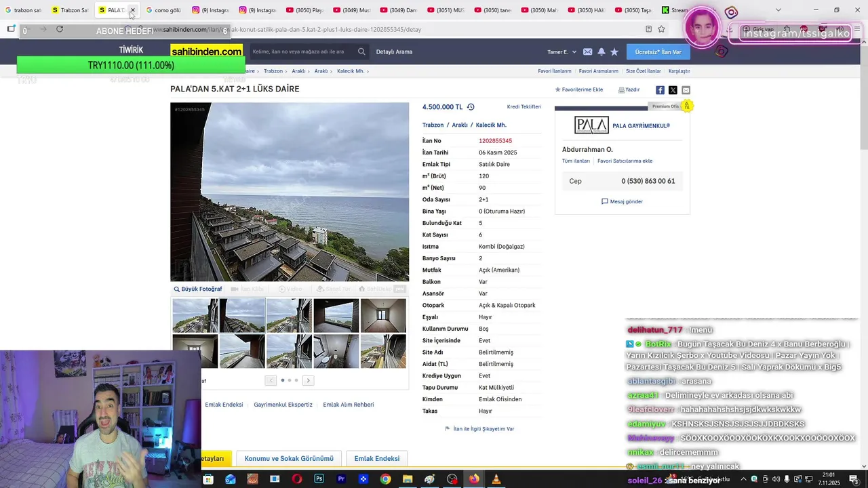Click the Yazdır print link
The width and height of the screenshot is (868, 488).
click(629, 89)
